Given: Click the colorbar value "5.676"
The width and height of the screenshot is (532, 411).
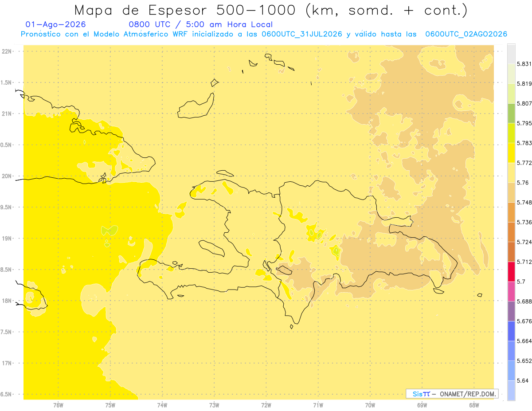Looking at the screenshot, I should 524,321.
